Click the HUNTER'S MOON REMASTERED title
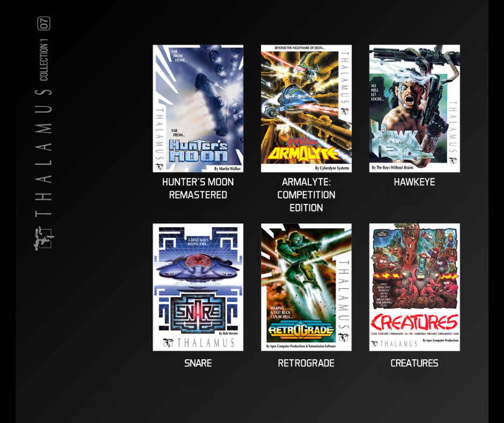This screenshot has width=504, height=423. coord(198,188)
